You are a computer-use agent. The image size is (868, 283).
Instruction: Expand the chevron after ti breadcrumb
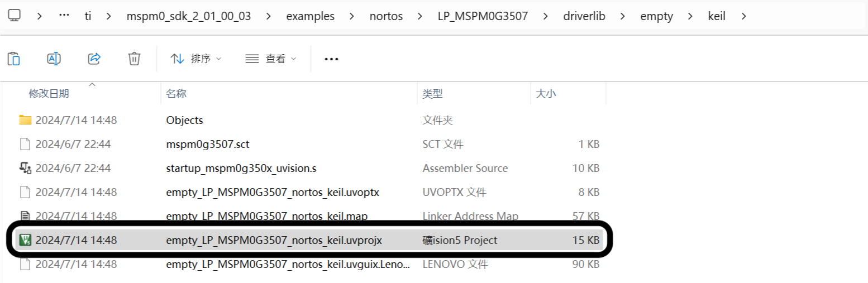click(x=109, y=16)
